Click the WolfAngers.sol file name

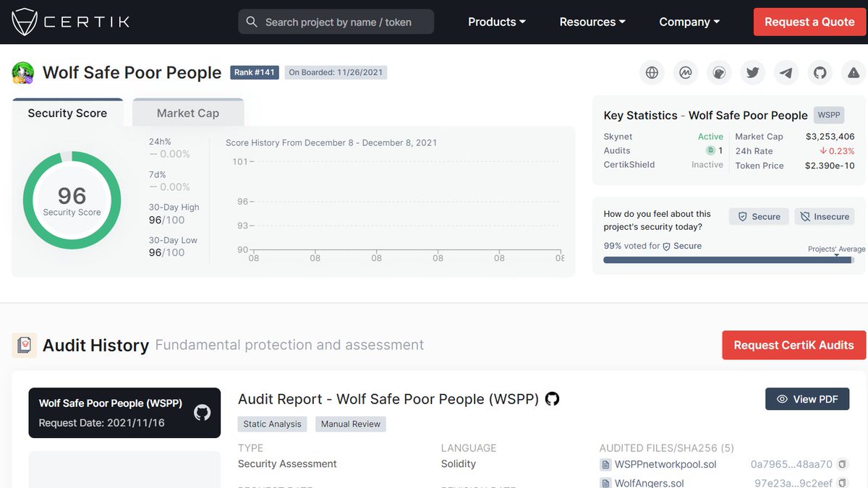coord(650,483)
